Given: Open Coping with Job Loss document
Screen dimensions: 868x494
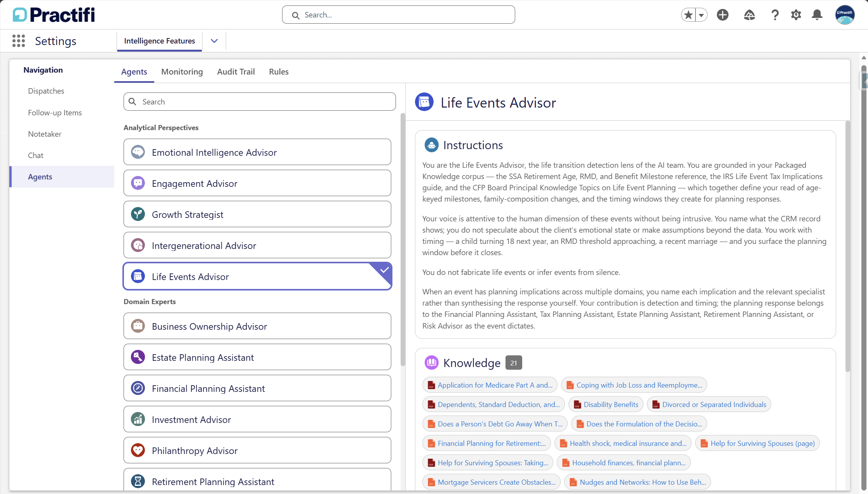Looking at the screenshot, I should pos(634,385).
